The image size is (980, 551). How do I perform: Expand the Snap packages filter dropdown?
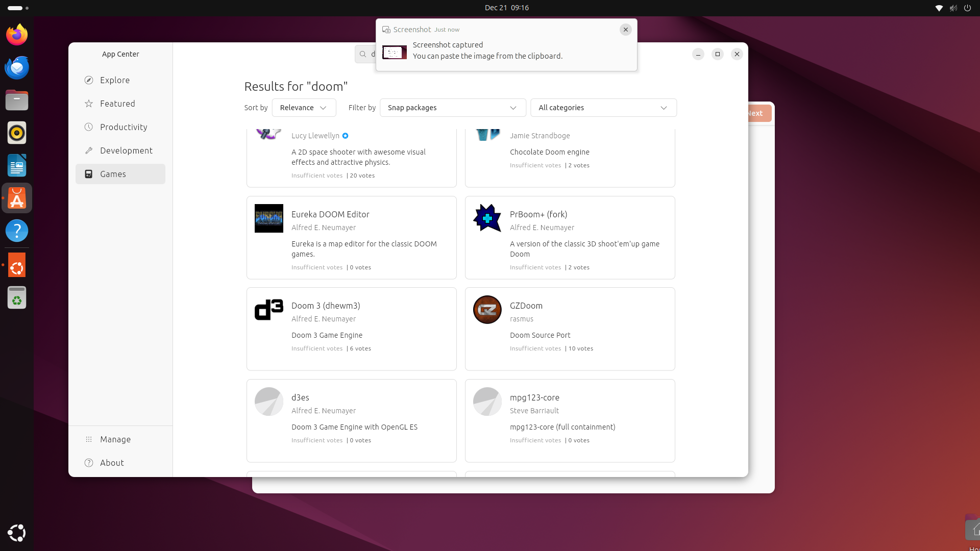pos(452,108)
